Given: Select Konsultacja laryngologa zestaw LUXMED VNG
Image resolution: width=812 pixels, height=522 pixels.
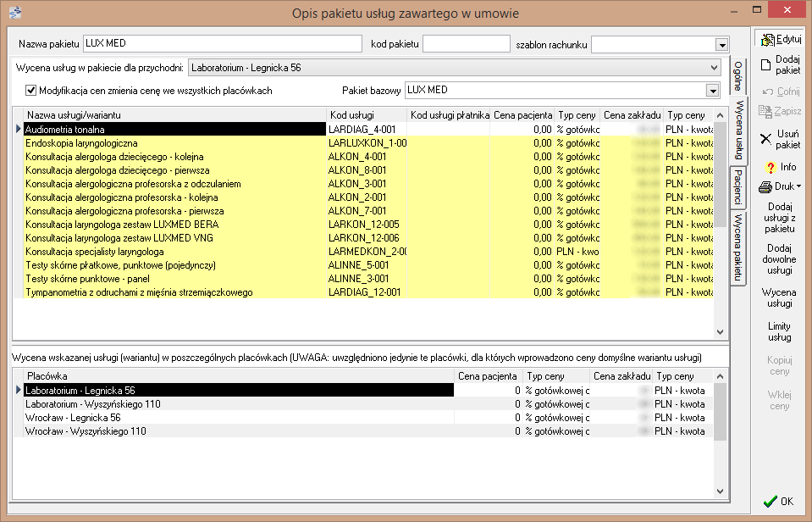Looking at the screenshot, I should click(362, 238).
